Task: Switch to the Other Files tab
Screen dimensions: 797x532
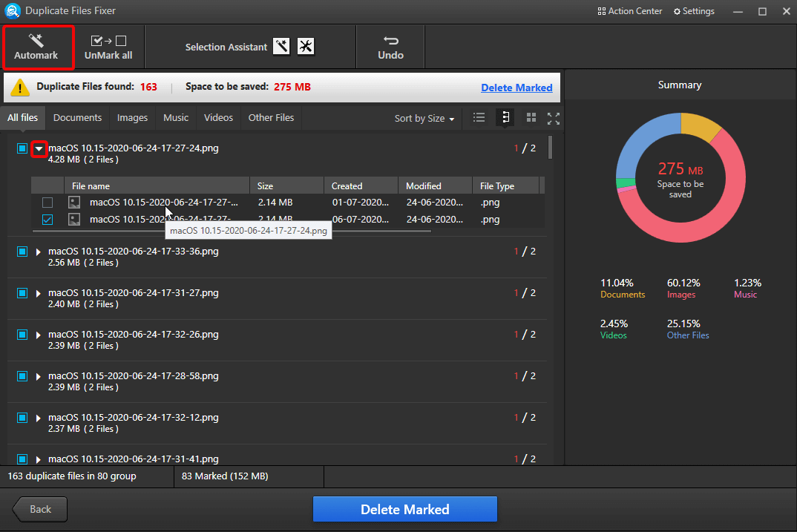Action: (x=271, y=118)
